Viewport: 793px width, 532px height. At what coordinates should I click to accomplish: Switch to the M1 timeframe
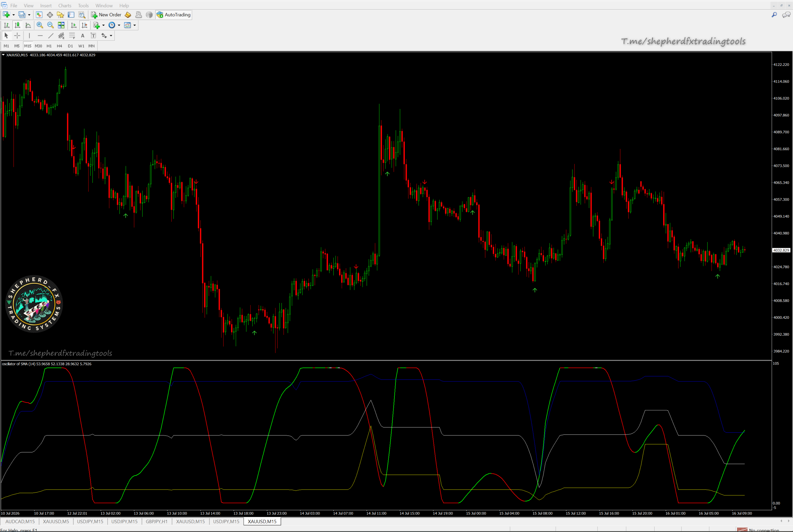tap(7, 46)
